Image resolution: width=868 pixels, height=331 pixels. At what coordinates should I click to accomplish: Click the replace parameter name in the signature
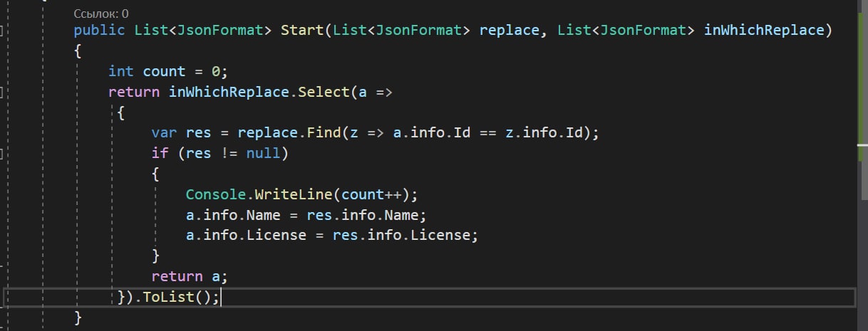(x=510, y=31)
